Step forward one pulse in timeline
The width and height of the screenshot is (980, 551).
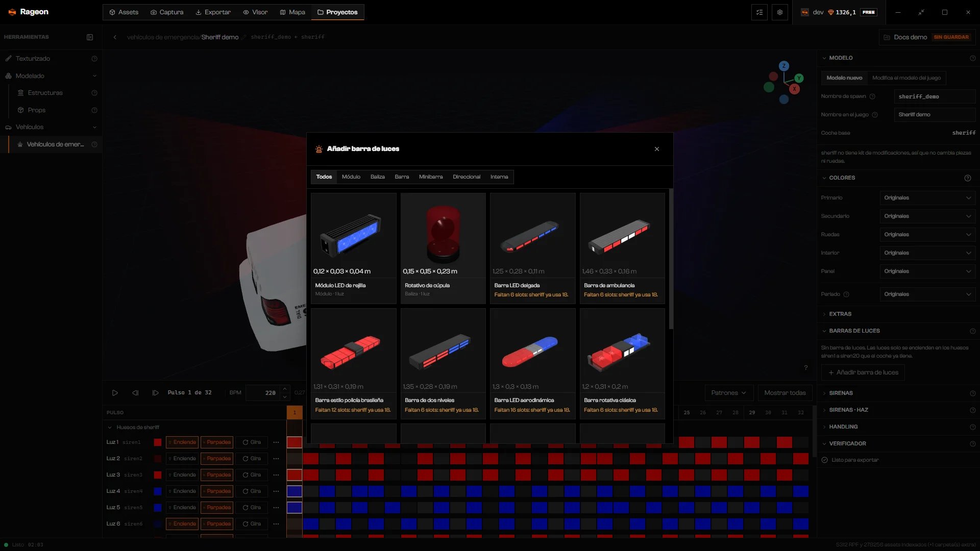(156, 393)
